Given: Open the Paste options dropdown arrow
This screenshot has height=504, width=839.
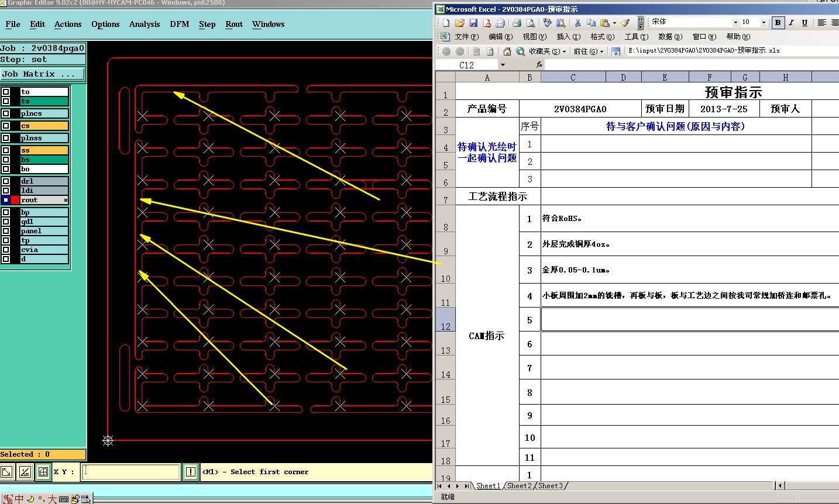Looking at the screenshot, I should click(x=614, y=23).
